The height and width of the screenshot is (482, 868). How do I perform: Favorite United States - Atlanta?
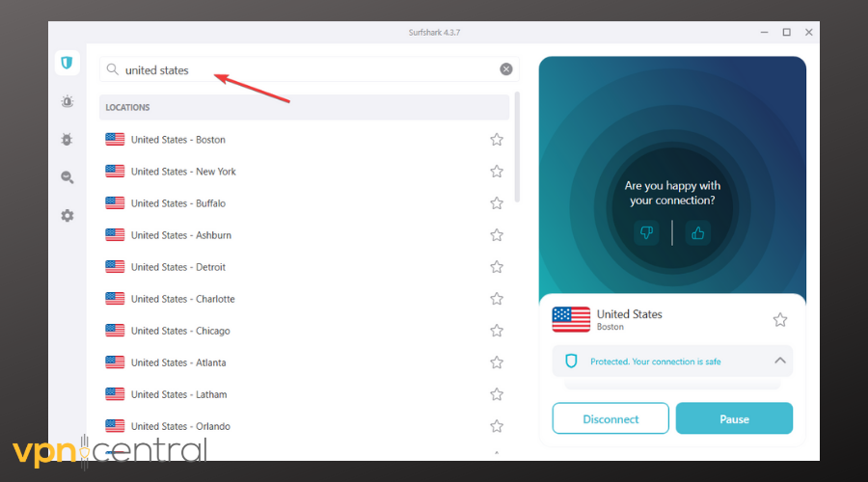(497, 362)
